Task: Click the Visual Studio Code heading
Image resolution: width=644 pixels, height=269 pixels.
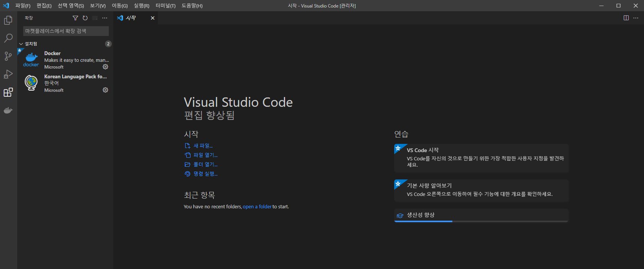Action: pos(238,102)
